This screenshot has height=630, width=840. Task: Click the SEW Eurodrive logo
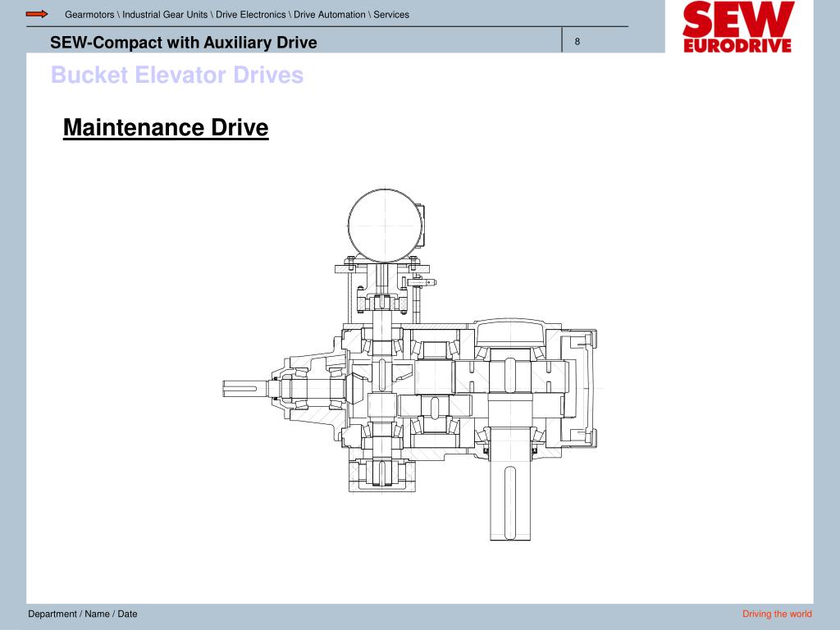coord(737,27)
